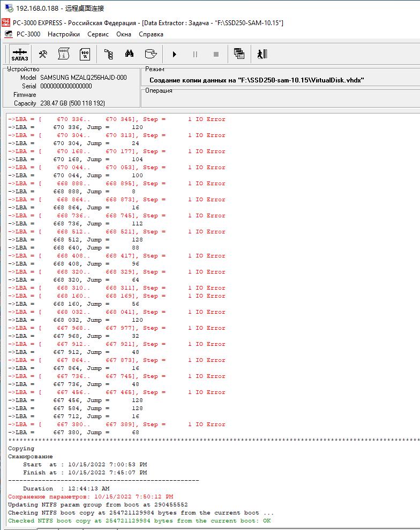Open the Настройки menu
This screenshot has width=420, height=530.
(x=64, y=34)
